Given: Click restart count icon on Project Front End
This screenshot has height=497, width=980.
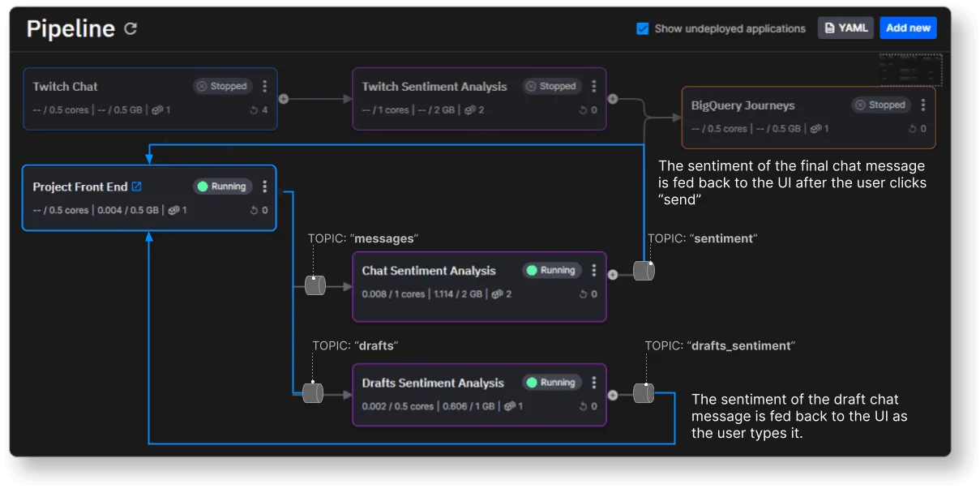Looking at the screenshot, I should (254, 211).
